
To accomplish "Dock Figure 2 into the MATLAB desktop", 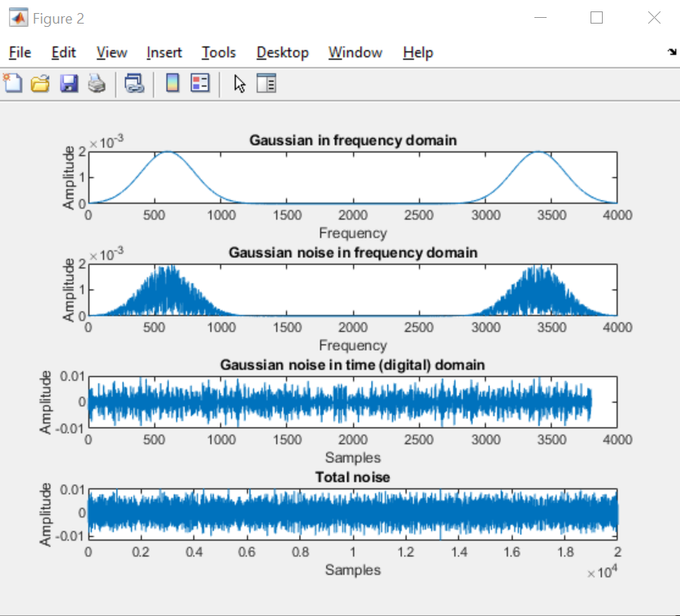I will tap(673, 52).
